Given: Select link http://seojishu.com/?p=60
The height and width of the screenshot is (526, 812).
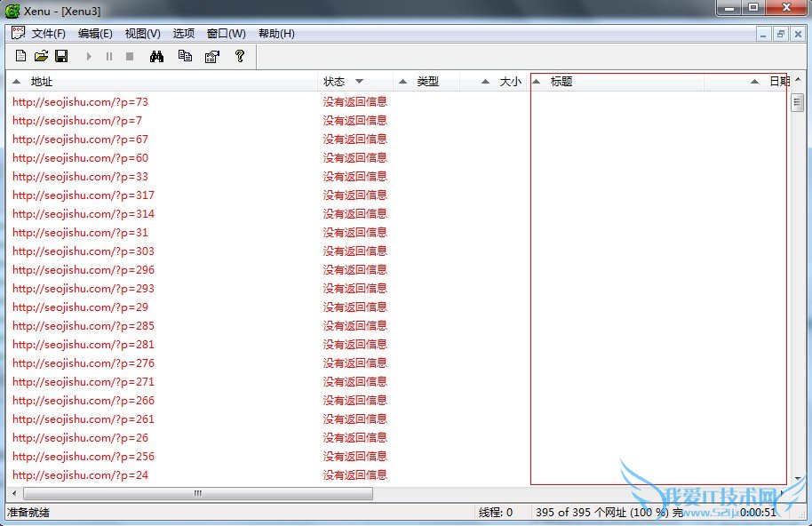Looking at the screenshot, I should 80,158.
